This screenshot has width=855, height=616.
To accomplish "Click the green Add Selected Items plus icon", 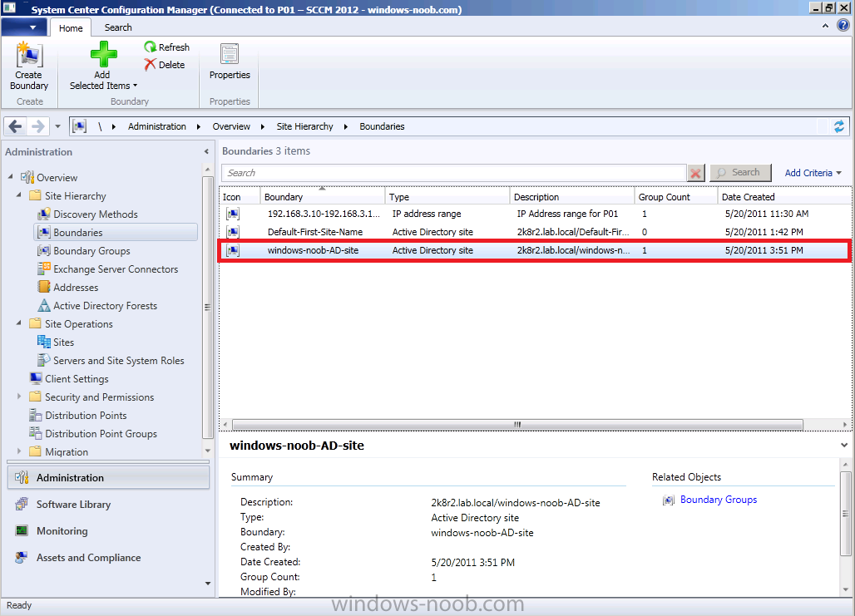I will (x=103, y=55).
